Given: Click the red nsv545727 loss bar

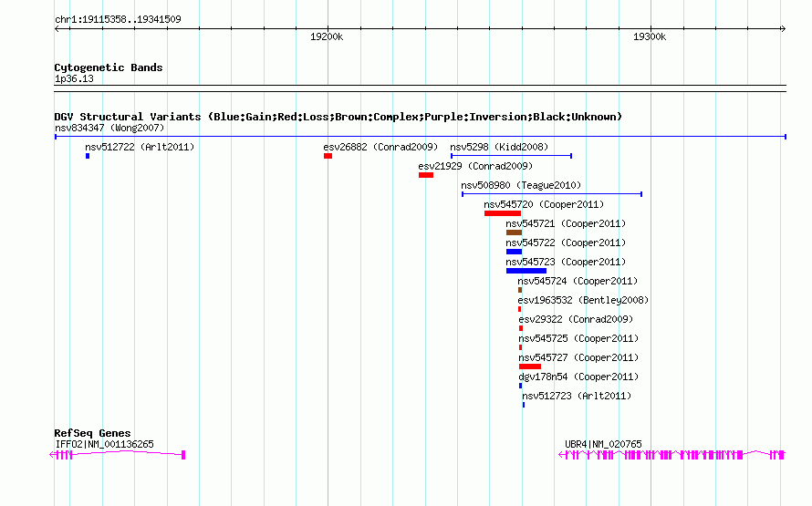Looking at the screenshot, I should click(x=530, y=367).
